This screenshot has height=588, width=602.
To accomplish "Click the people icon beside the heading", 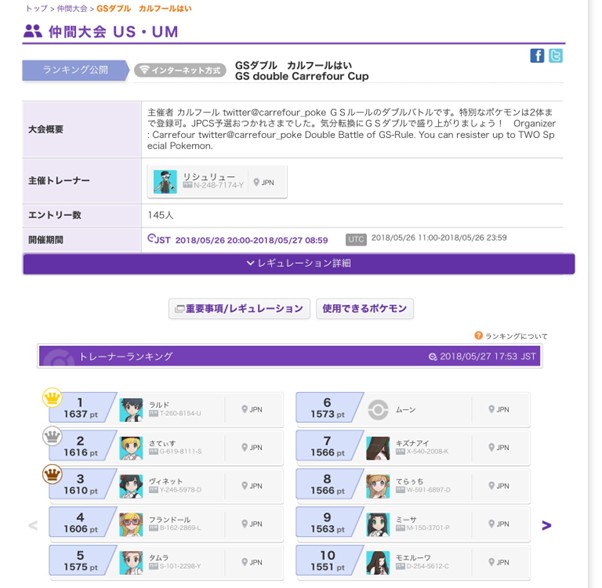I will click(33, 31).
